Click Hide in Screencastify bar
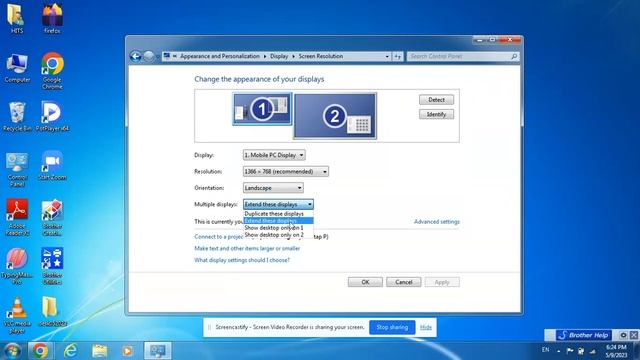Image resolution: width=640 pixels, height=360 pixels. coord(426,327)
